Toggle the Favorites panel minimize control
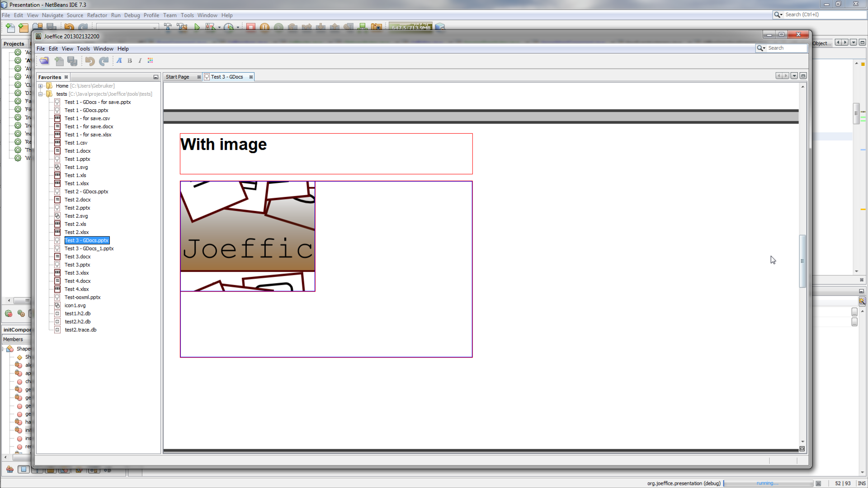This screenshot has width=868, height=488. tap(156, 77)
